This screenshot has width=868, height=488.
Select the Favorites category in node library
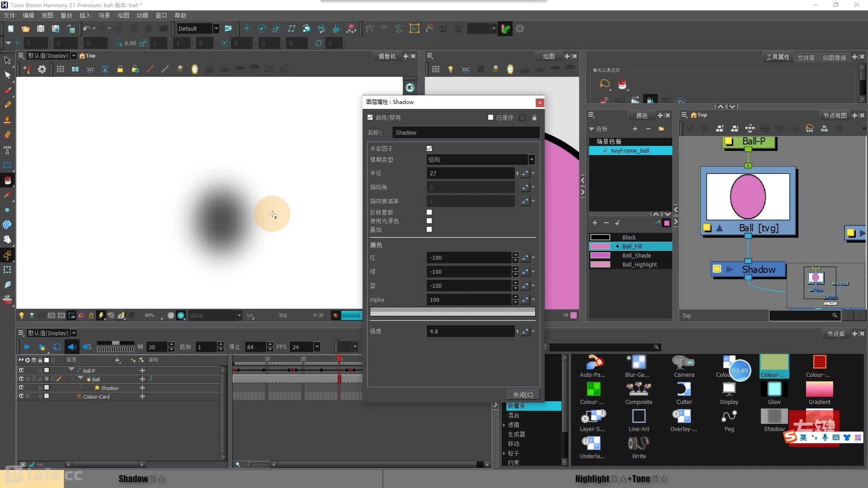[533, 406]
